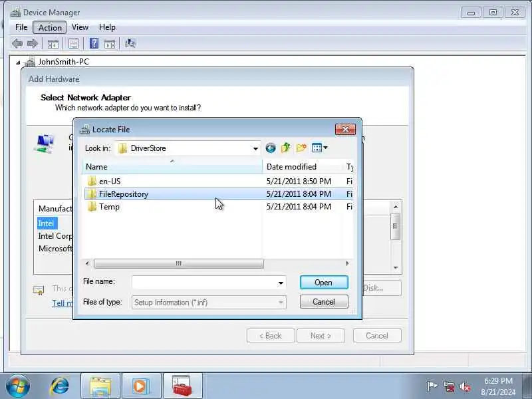
Task: Click the Action Center flag tray icon
Action: pos(432,386)
